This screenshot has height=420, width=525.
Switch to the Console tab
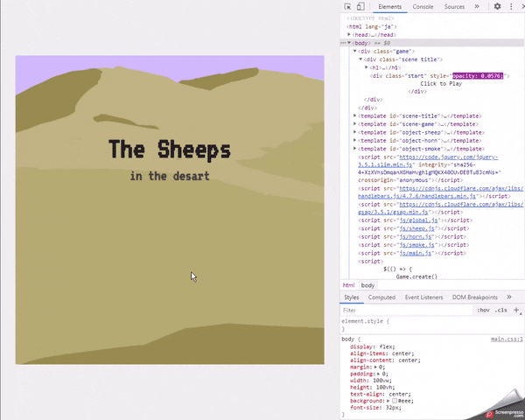pos(423,7)
